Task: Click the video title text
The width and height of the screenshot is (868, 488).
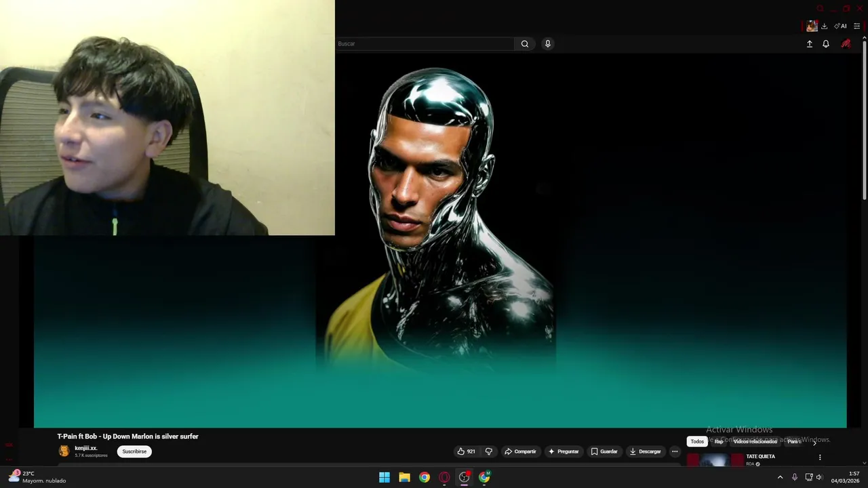Action: (x=127, y=436)
